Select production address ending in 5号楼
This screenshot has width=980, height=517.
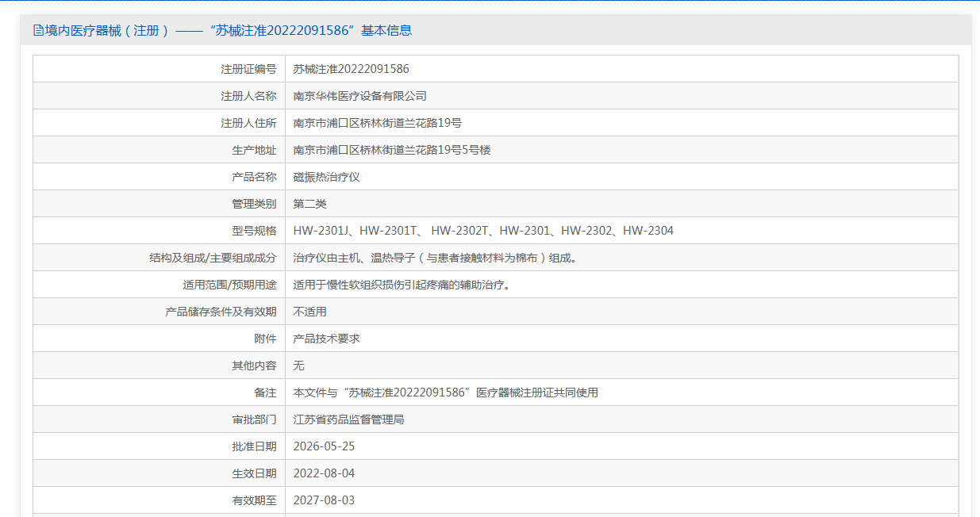pyautogui.click(x=392, y=150)
